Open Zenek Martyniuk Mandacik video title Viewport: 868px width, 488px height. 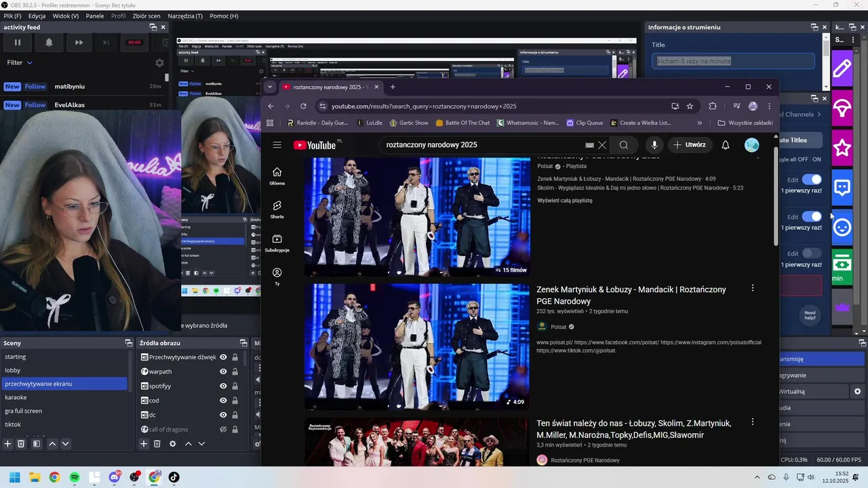point(631,295)
